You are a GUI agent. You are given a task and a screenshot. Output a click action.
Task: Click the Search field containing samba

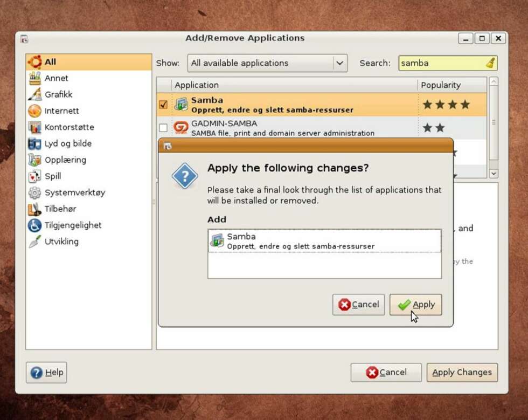[x=448, y=63]
